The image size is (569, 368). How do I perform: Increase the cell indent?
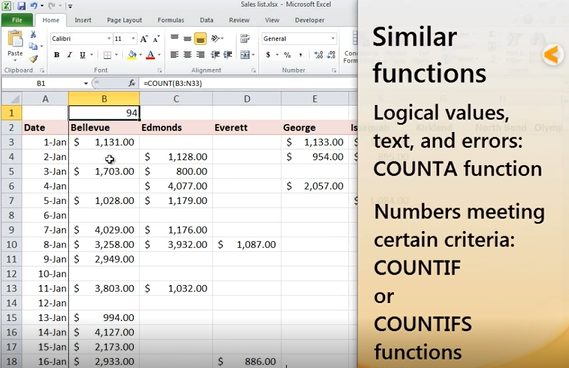(228, 55)
